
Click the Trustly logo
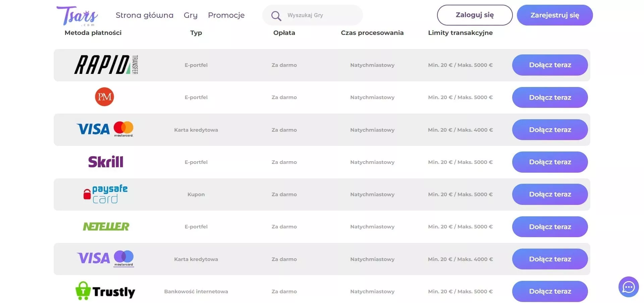105,291
